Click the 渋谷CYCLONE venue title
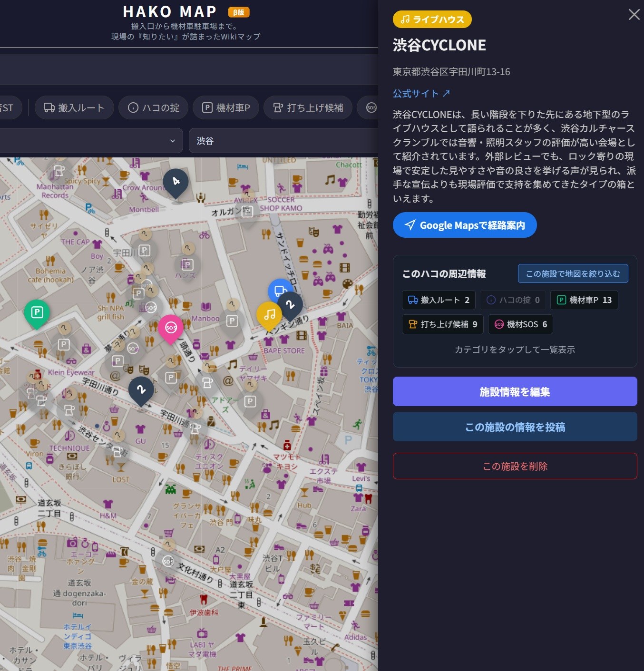The height and width of the screenshot is (671, 644). [439, 45]
